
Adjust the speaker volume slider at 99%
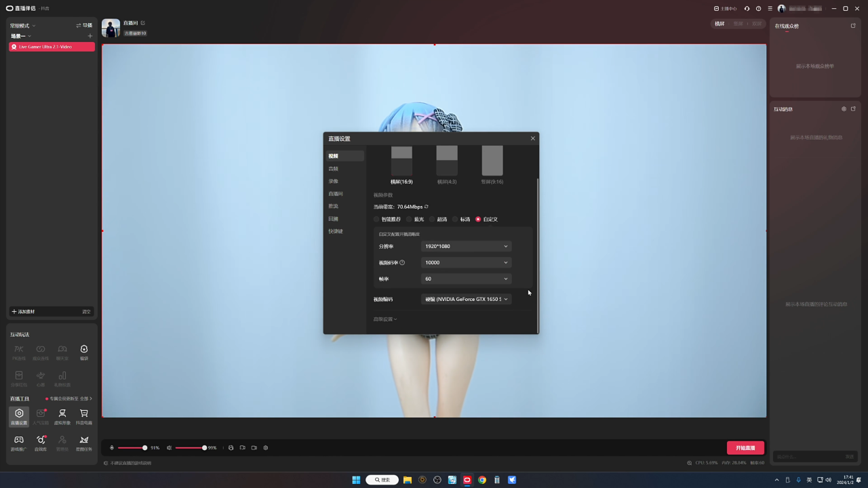(x=191, y=448)
